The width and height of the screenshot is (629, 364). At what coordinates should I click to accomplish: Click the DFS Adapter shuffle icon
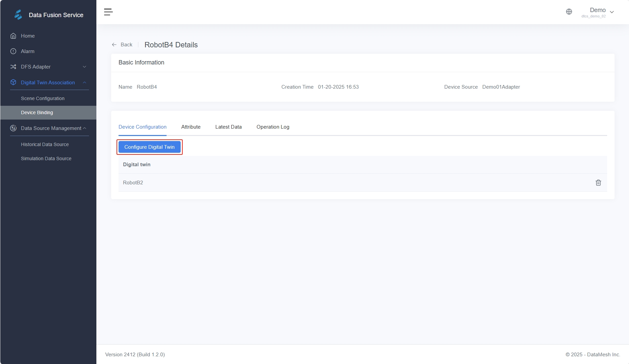coord(13,67)
